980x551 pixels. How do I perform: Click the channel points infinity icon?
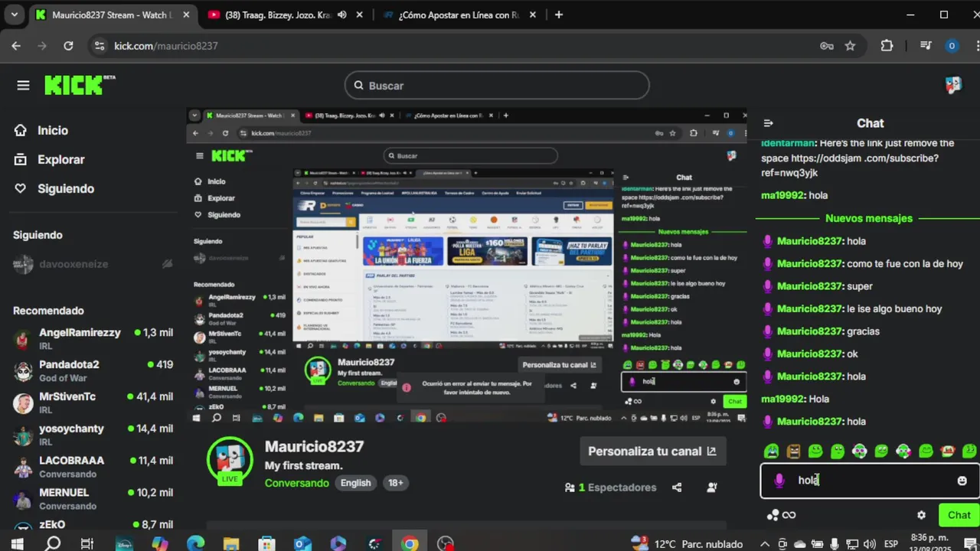click(781, 515)
